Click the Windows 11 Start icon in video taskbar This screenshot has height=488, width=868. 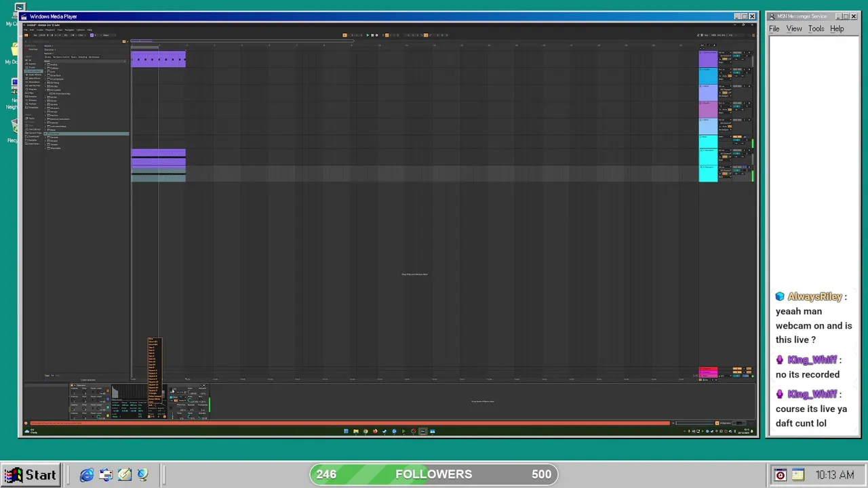[346, 431]
